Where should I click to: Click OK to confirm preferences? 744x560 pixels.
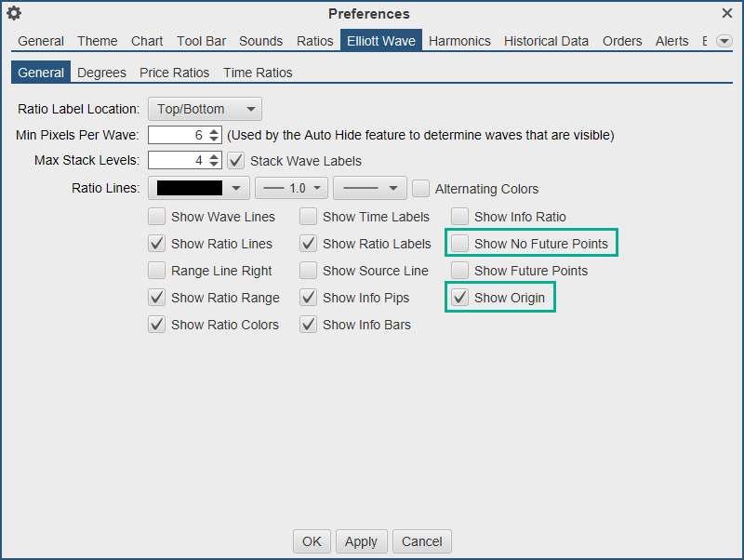(x=312, y=541)
